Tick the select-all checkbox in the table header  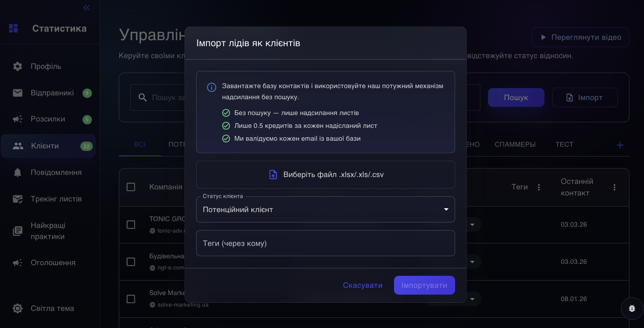[131, 187]
